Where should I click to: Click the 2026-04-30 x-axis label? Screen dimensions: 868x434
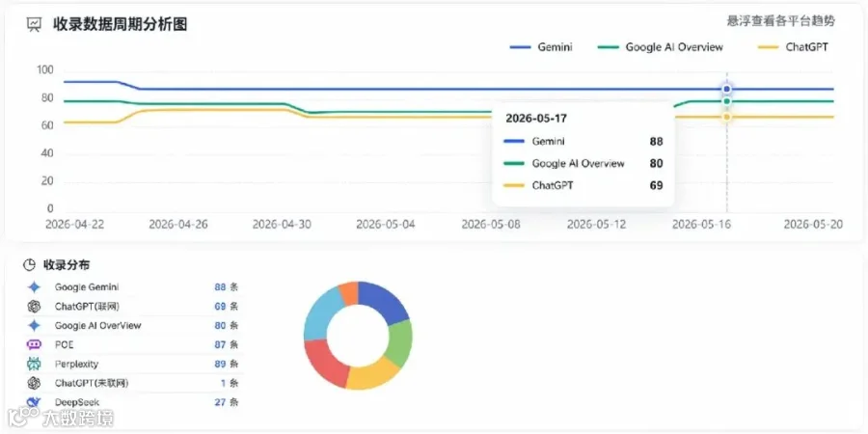coord(281,224)
